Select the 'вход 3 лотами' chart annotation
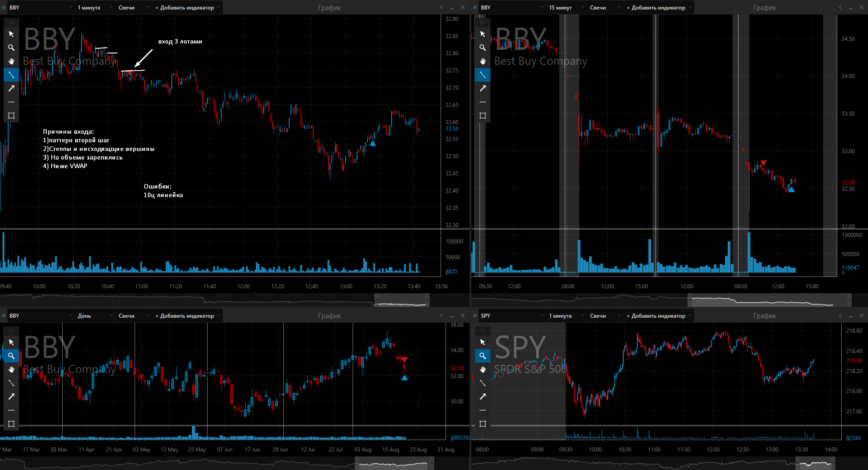 (x=180, y=41)
